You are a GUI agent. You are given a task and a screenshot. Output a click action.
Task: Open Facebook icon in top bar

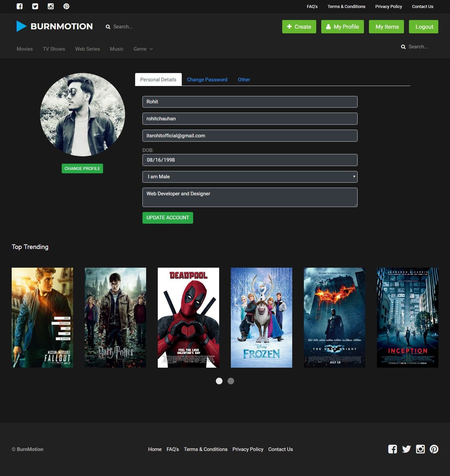coord(20,6)
